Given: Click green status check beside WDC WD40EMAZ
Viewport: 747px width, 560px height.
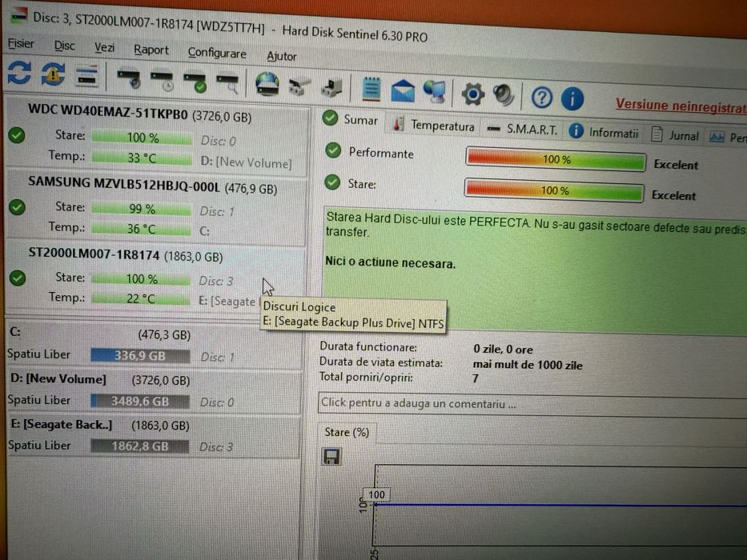Looking at the screenshot, I should click(17, 135).
